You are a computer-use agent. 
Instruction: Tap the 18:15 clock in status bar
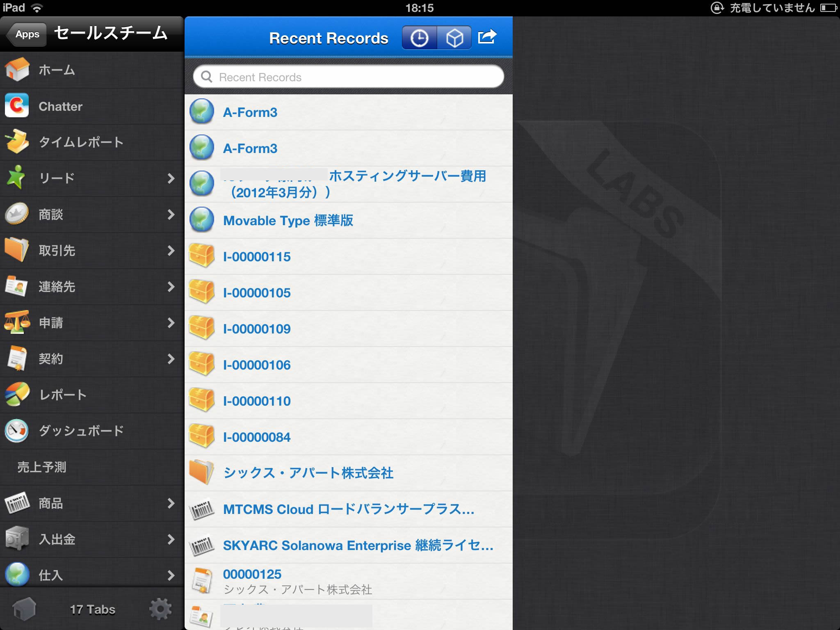coord(419,8)
